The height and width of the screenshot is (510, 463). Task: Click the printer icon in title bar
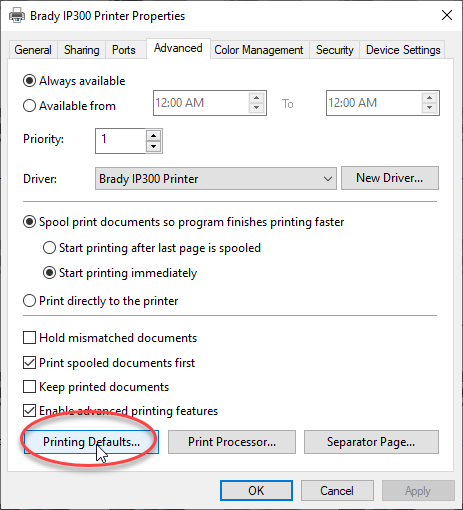coord(17,16)
